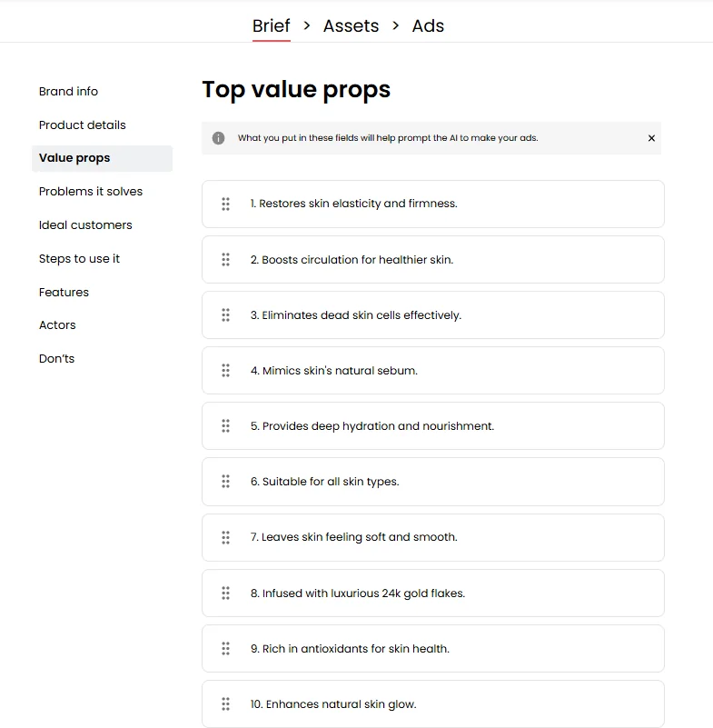
Task: Dismiss the AI prompt info banner
Action: [x=651, y=138]
